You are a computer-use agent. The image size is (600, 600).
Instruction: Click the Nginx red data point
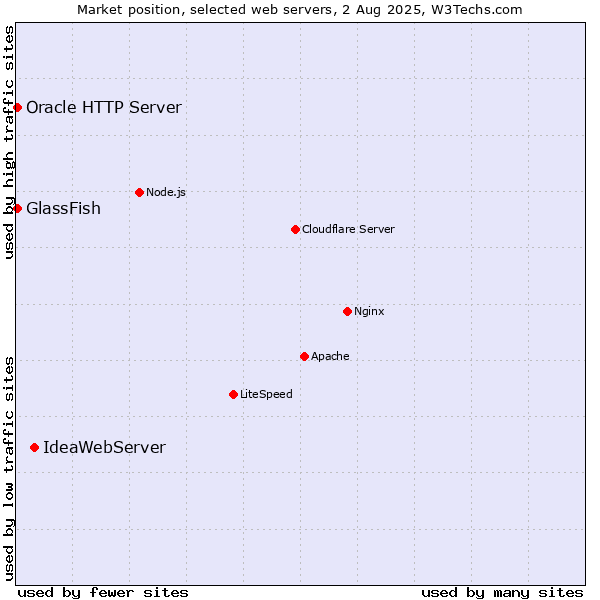click(347, 311)
